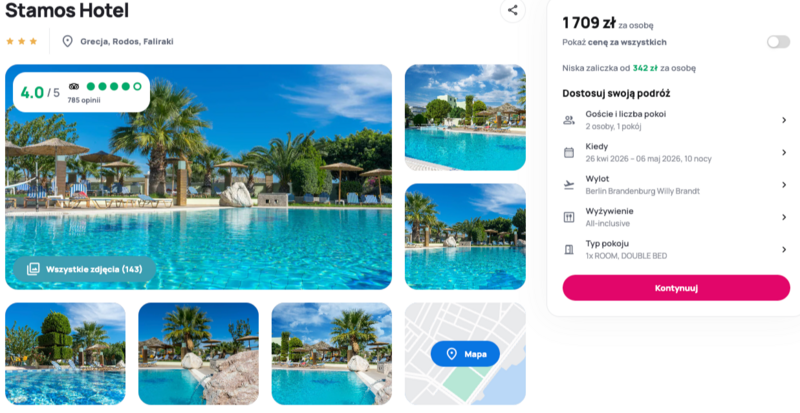The image size is (800, 413).
Task: Click the share icon near hotel title
Action: coord(513,10)
